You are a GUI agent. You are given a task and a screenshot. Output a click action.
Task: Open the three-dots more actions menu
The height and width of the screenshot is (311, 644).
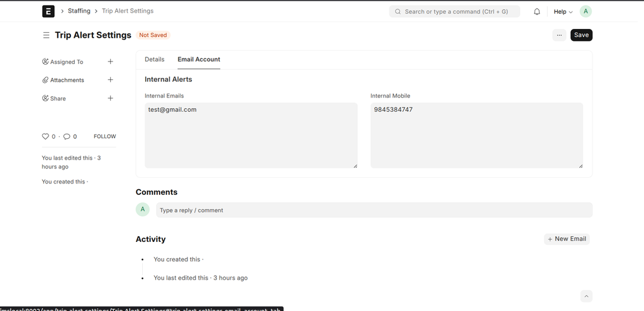pos(559,35)
